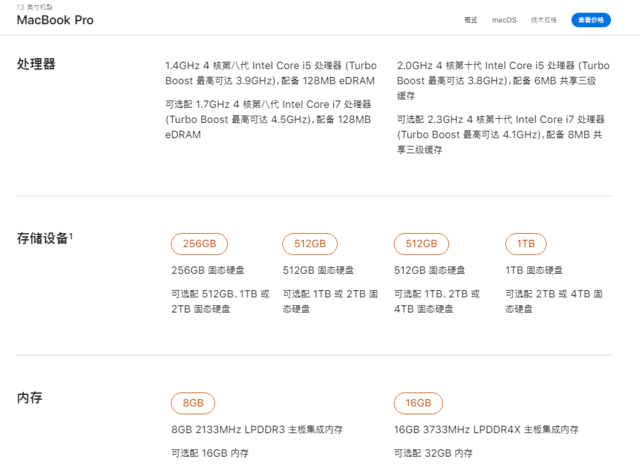Image resolution: width=640 pixels, height=470 pixels.
Task: Select the 8GB memory badge
Action: [193, 403]
